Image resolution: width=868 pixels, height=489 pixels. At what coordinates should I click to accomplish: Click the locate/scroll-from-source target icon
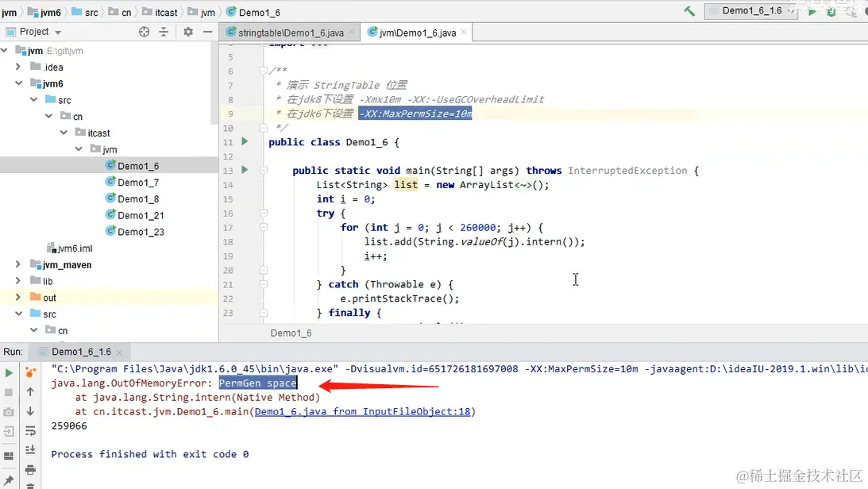[x=144, y=32]
